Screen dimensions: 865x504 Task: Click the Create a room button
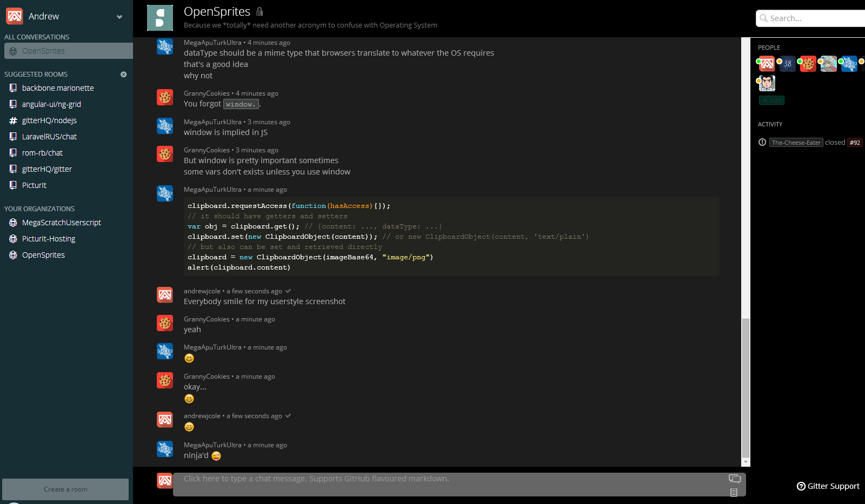tap(65, 489)
